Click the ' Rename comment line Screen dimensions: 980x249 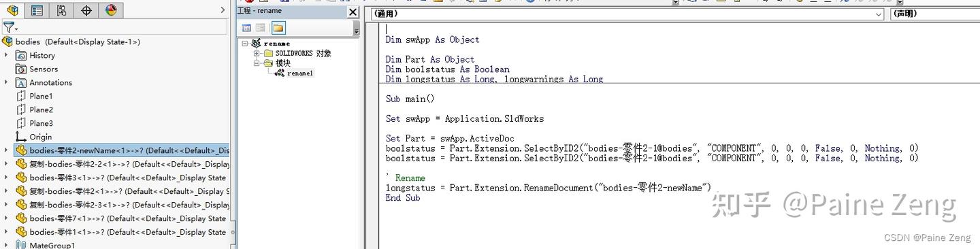click(x=405, y=178)
